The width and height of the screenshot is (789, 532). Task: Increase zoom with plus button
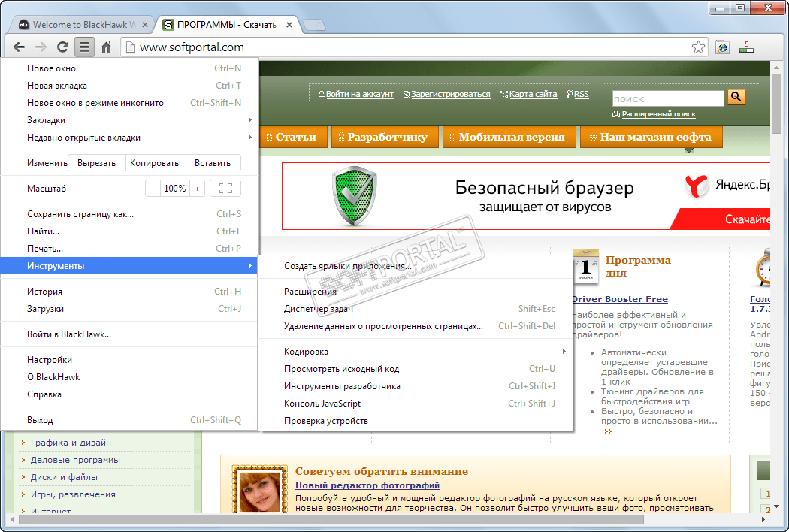tap(197, 189)
